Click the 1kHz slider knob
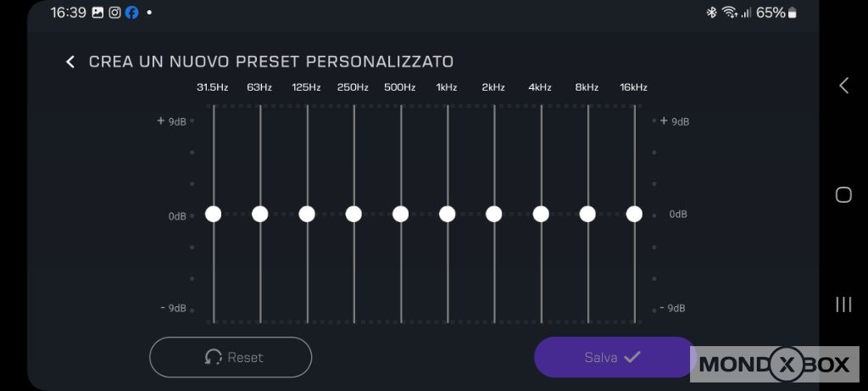This screenshot has width=868, height=391. tap(448, 214)
